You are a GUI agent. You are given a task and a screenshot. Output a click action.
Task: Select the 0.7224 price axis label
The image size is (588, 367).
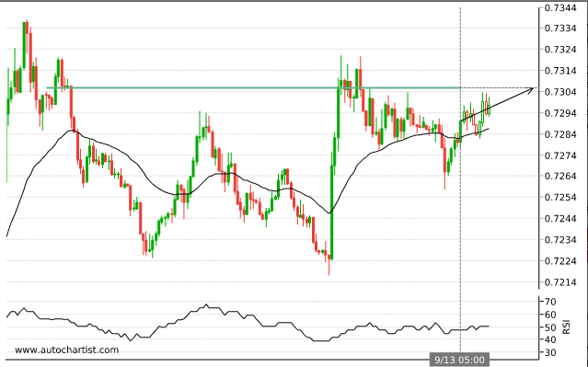pos(560,261)
